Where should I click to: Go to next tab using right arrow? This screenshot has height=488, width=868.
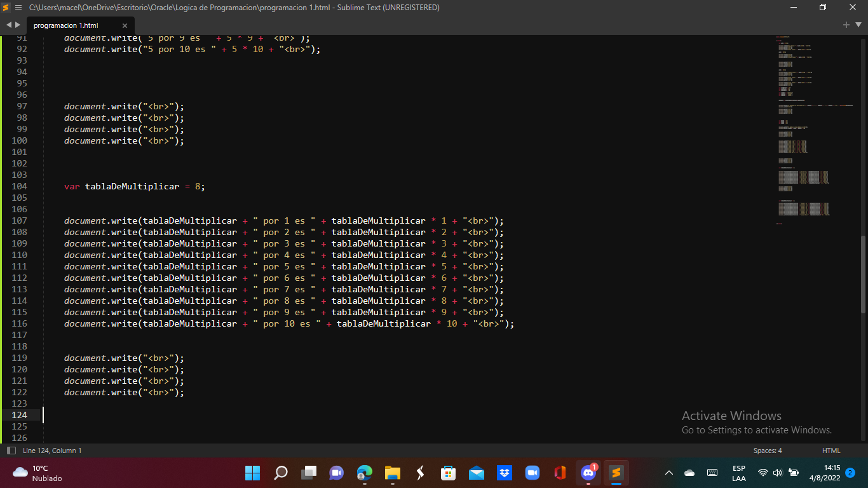click(17, 25)
